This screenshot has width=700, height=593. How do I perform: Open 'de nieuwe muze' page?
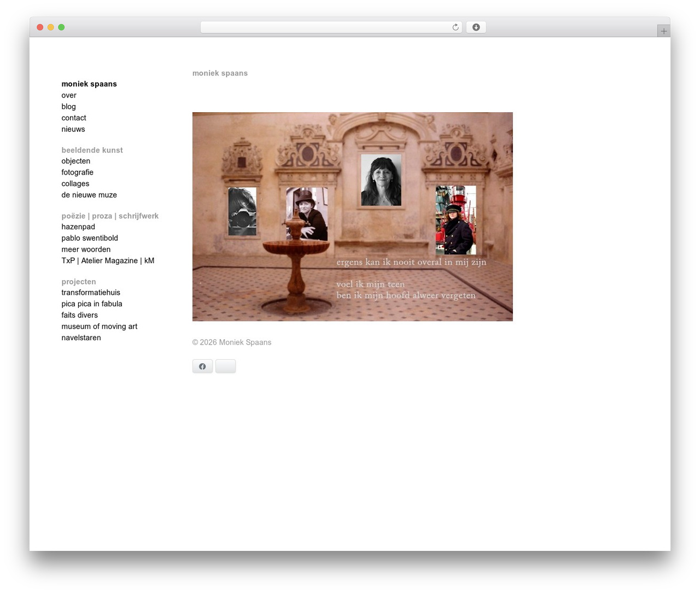coord(89,195)
